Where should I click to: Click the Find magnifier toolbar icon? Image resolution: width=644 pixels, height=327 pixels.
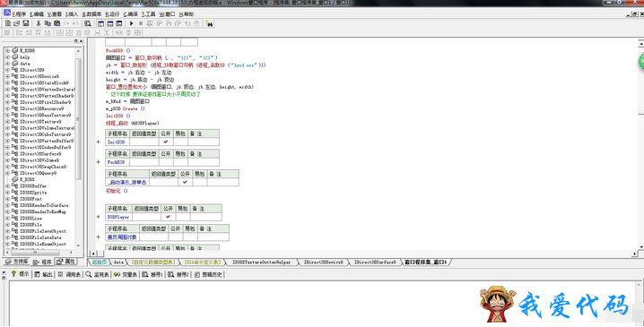[x=88, y=23]
